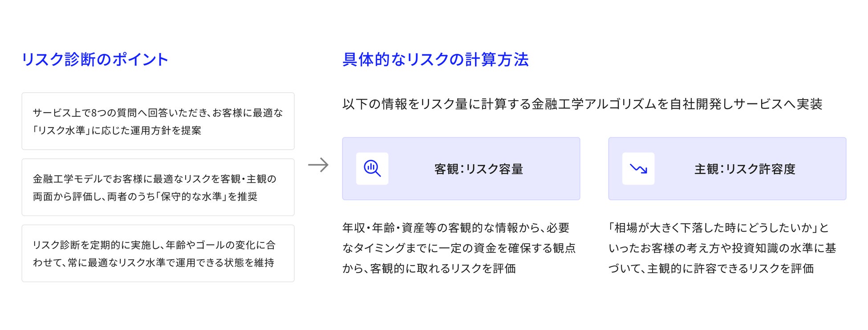The image size is (868, 330).
Task: Click paragraph starting with 年収・年齢・資産等
Action: click(x=458, y=248)
